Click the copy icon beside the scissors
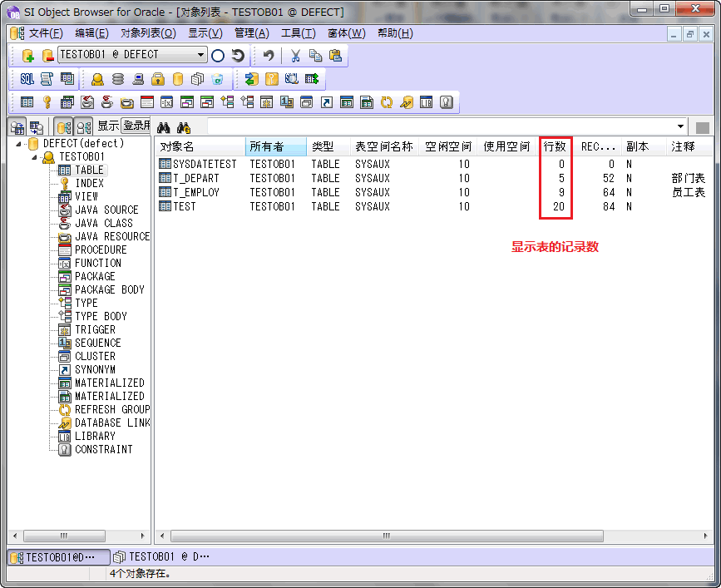Image resolution: width=721 pixels, height=588 pixels. tap(315, 56)
